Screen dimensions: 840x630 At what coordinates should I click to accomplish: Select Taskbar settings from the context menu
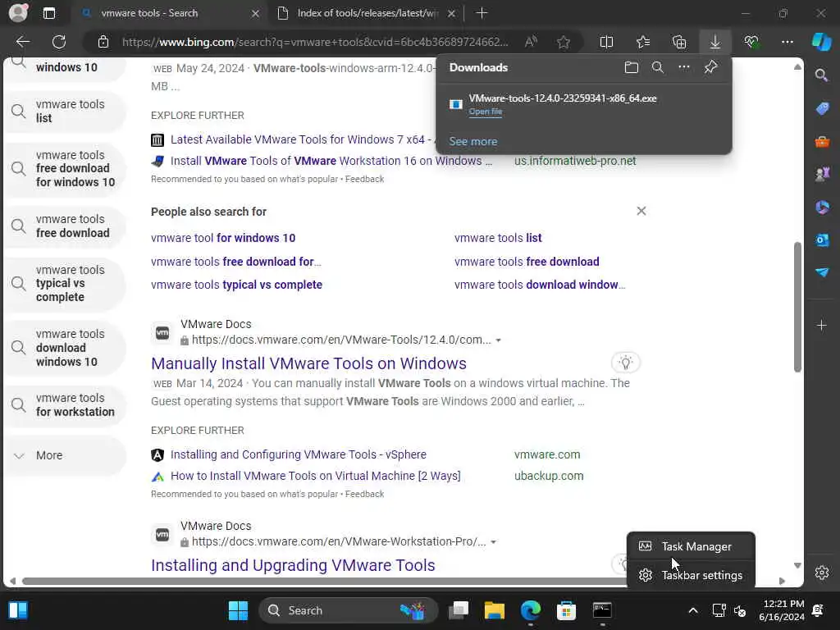[x=691, y=575]
